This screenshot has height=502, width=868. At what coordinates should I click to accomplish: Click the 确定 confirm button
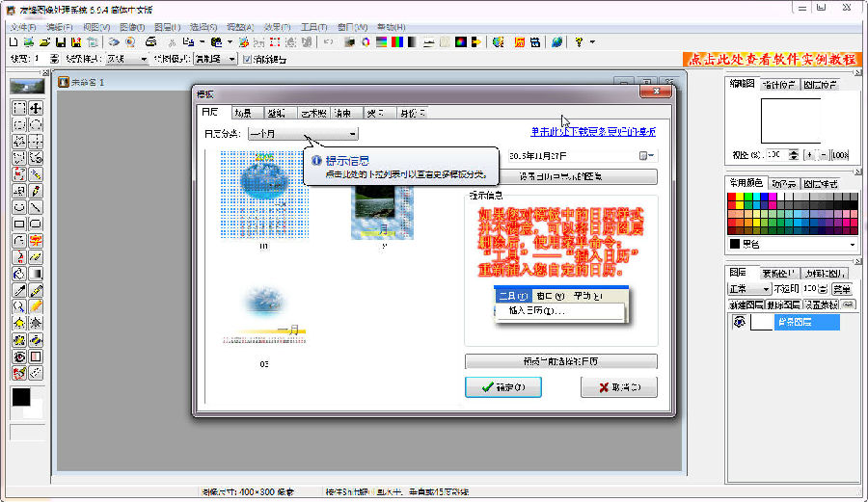coord(502,386)
